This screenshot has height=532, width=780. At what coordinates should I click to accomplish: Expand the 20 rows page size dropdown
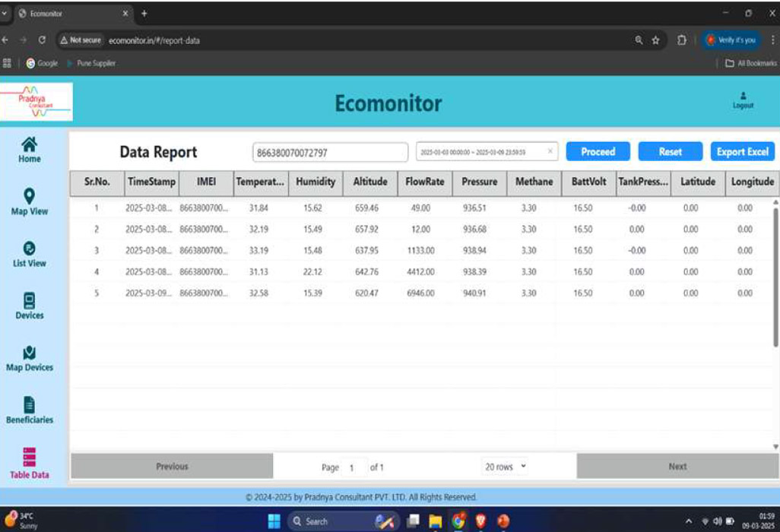[x=506, y=467]
